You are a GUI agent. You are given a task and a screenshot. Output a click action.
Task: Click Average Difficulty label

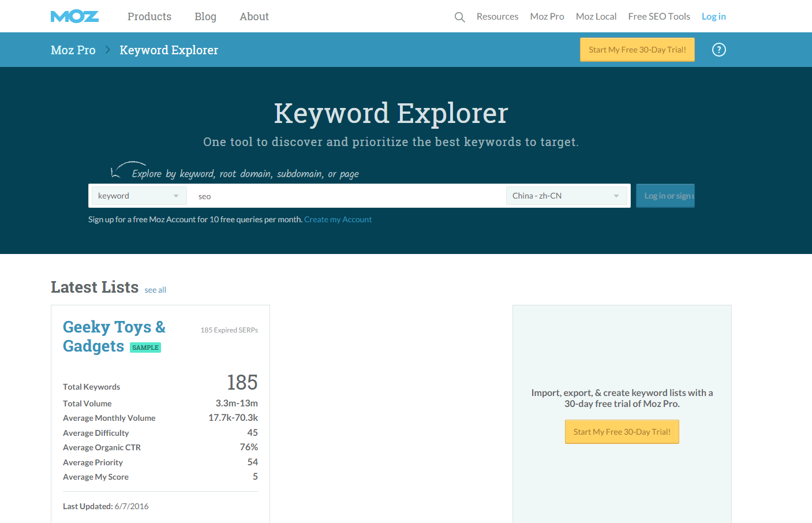click(x=96, y=433)
